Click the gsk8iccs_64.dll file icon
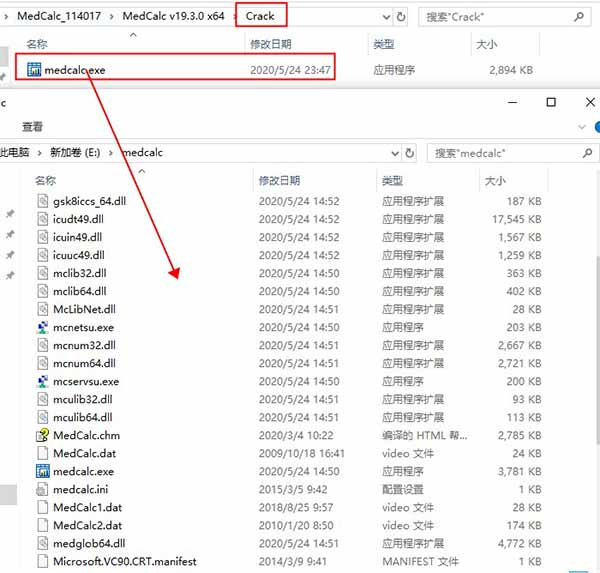This screenshot has height=573, width=600. [x=42, y=201]
